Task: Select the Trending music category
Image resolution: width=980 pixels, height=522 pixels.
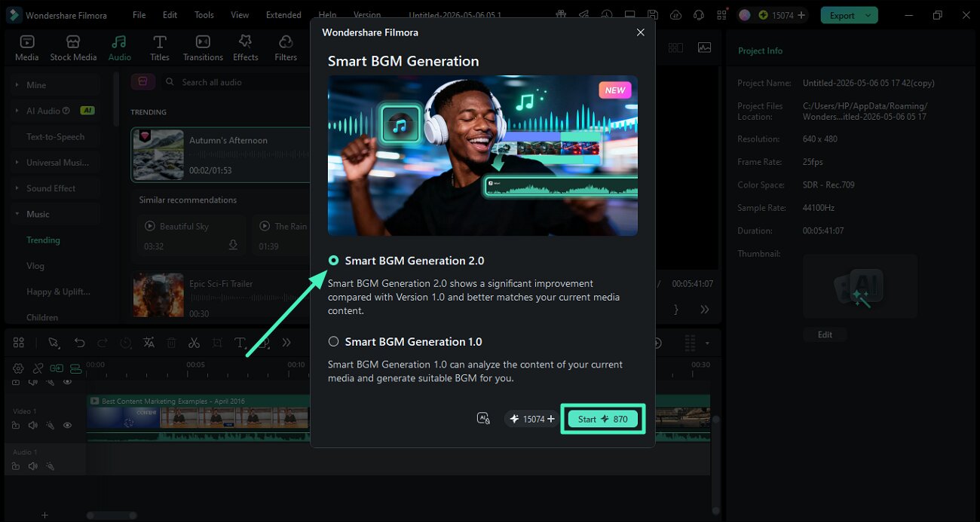Action: (x=43, y=240)
